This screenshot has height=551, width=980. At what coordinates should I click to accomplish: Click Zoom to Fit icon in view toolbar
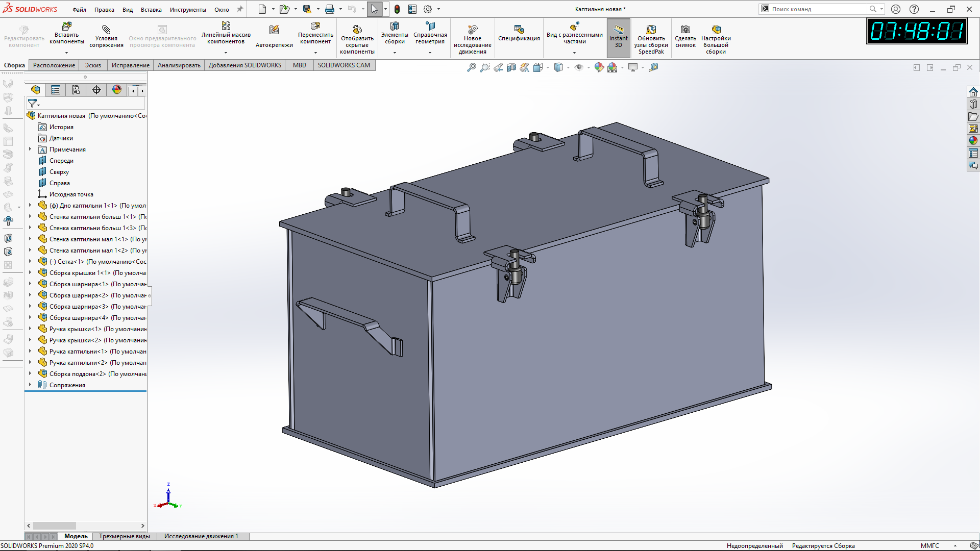pyautogui.click(x=472, y=67)
